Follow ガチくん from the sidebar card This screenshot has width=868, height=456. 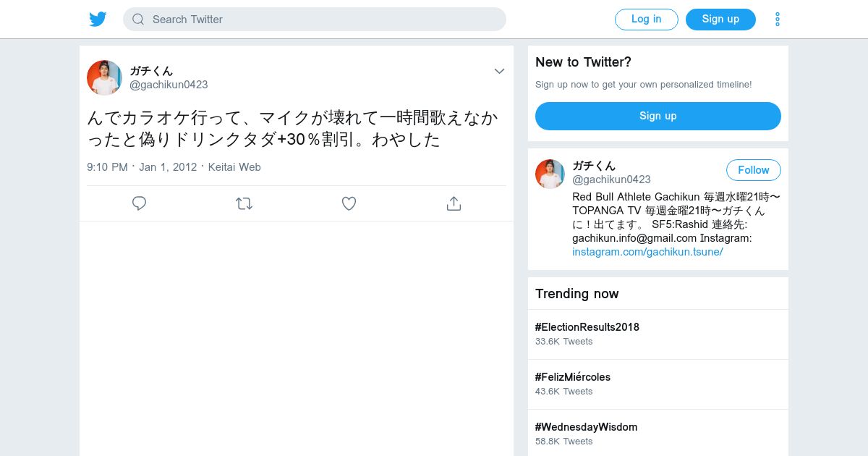pyautogui.click(x=753, y=170)
